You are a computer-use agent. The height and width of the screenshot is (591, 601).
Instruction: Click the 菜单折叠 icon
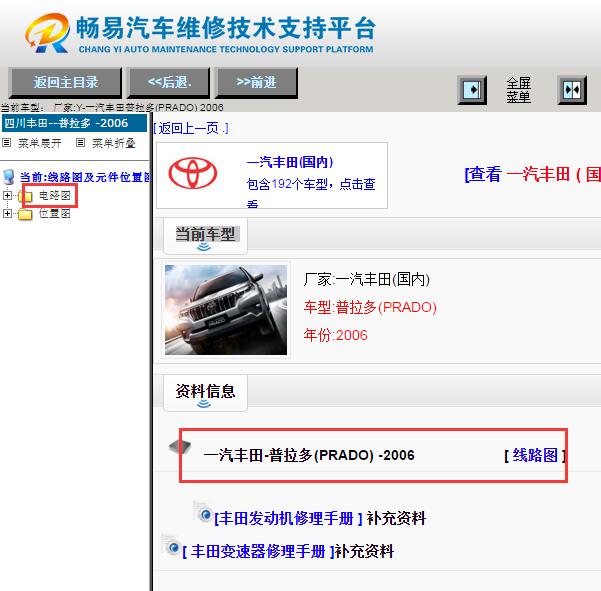click(80, 143)
